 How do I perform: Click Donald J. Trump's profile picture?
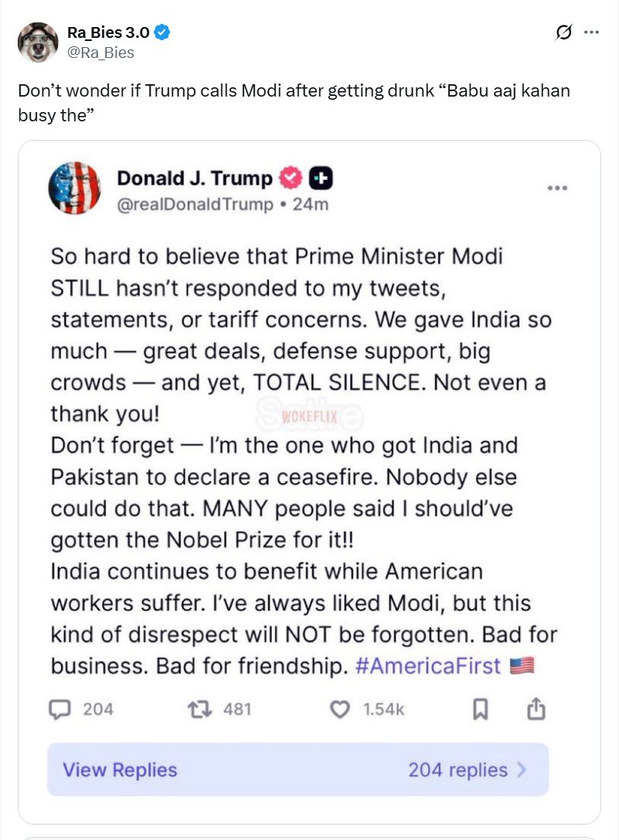coord(74,189)
